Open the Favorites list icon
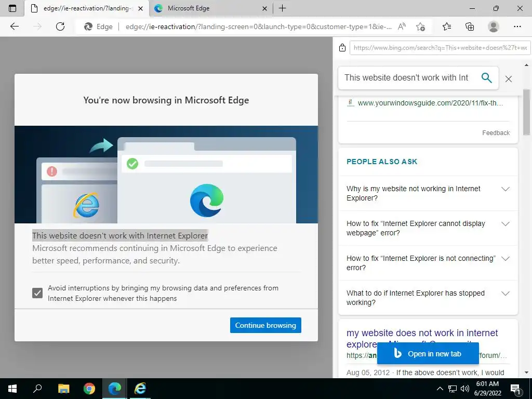Viewport: 532px width, 399px height. point(447,26)
